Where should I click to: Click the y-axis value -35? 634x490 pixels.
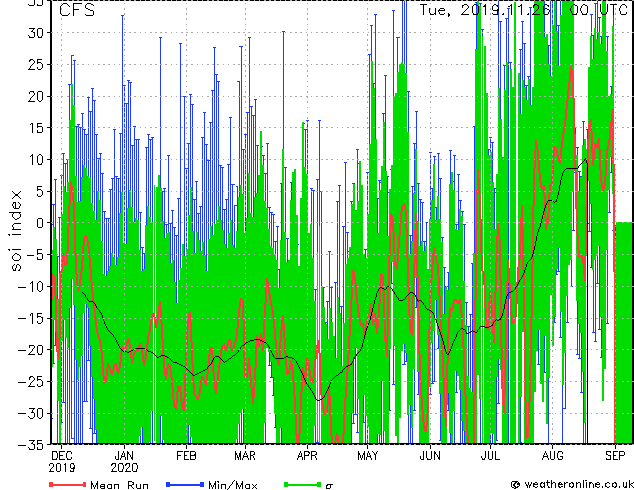click(x=32, y=445)
